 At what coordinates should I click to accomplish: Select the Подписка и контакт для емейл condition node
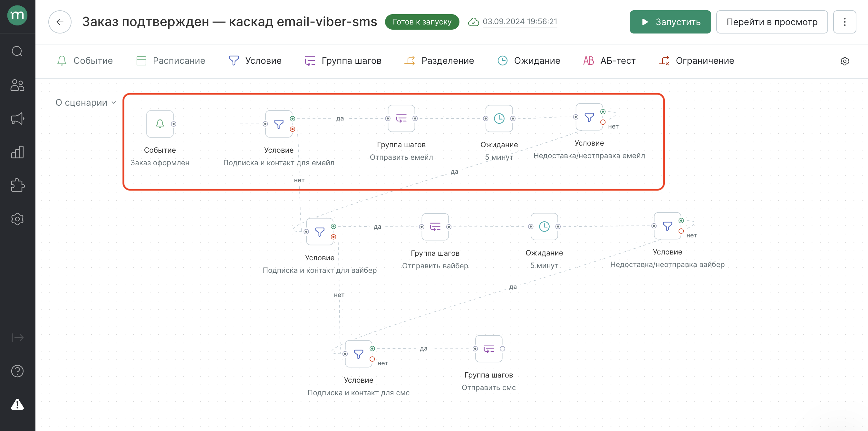[x=278, y=124]
